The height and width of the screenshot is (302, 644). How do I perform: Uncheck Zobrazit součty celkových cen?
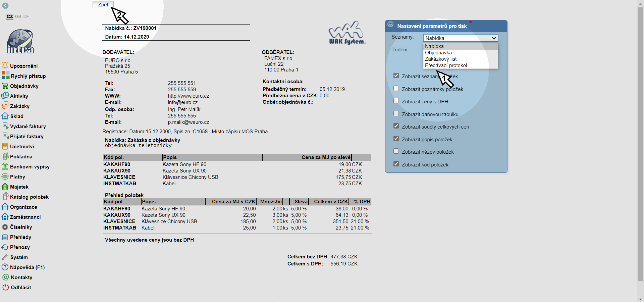[x=396, y=126]
